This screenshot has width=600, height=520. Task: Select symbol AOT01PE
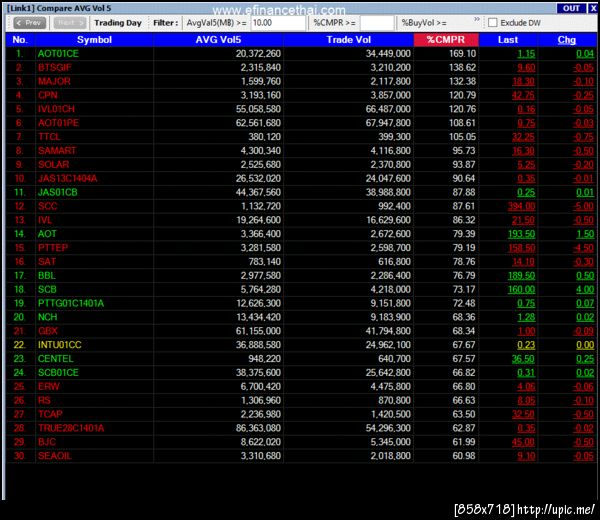pyautogui.click(x=58, y=123)
